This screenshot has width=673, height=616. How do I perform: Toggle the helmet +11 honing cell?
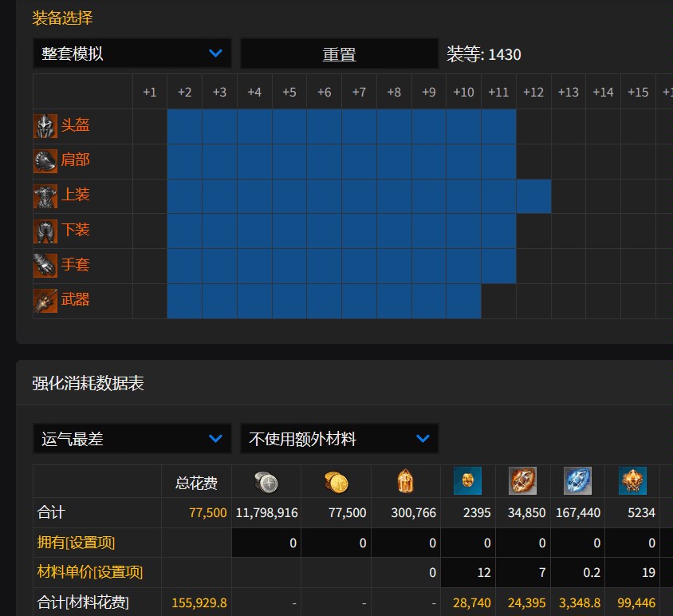pos(498,125)
